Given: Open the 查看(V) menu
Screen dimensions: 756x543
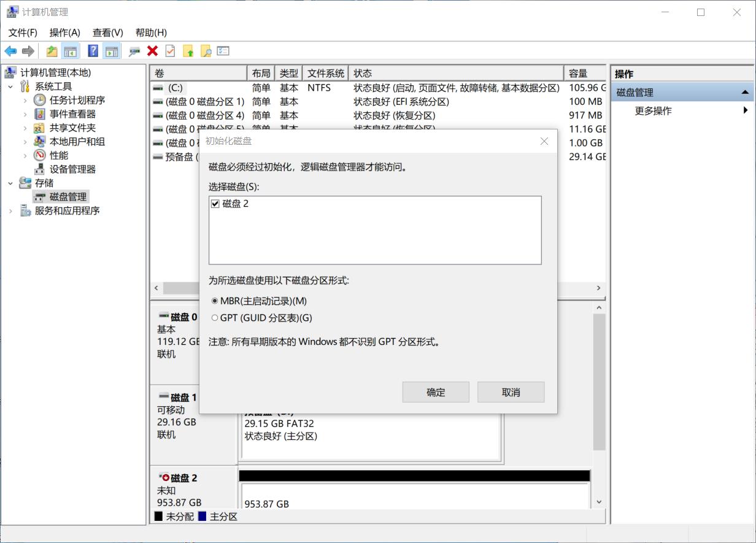Looking at the screenshot, I should point(107,33).
